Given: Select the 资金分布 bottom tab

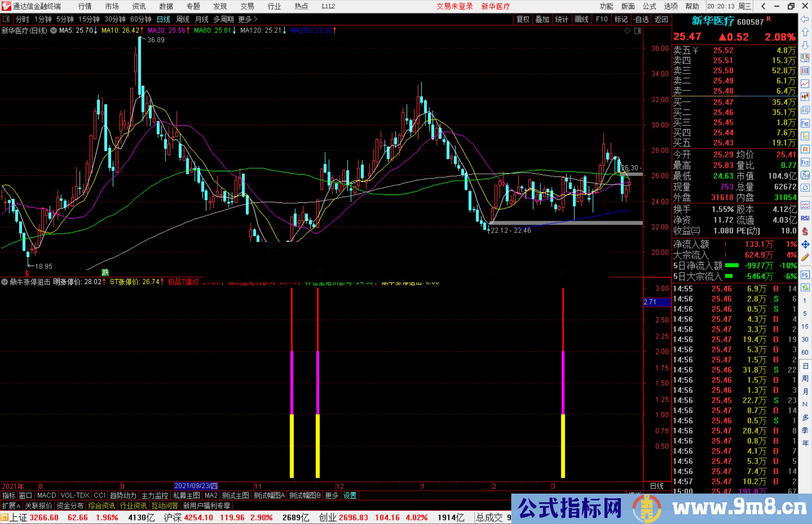Looking at the screenshot, I should pyautogui.click(x=70, y=506).
